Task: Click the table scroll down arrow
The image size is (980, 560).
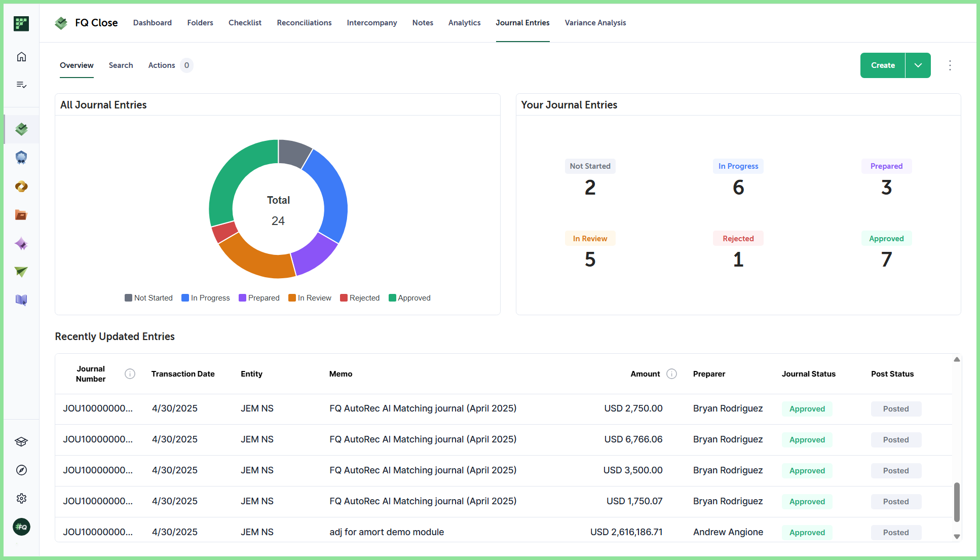Action: point(957,537)
